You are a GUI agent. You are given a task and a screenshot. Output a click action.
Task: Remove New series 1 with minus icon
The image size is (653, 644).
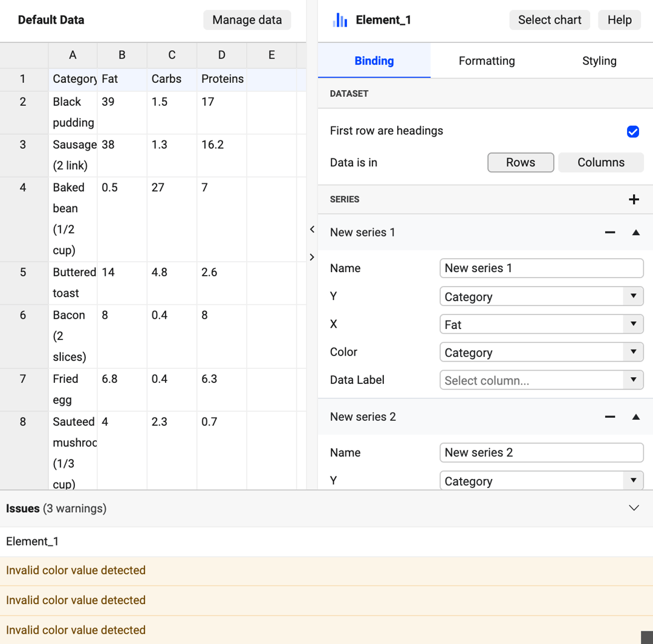tap(609, 232)
